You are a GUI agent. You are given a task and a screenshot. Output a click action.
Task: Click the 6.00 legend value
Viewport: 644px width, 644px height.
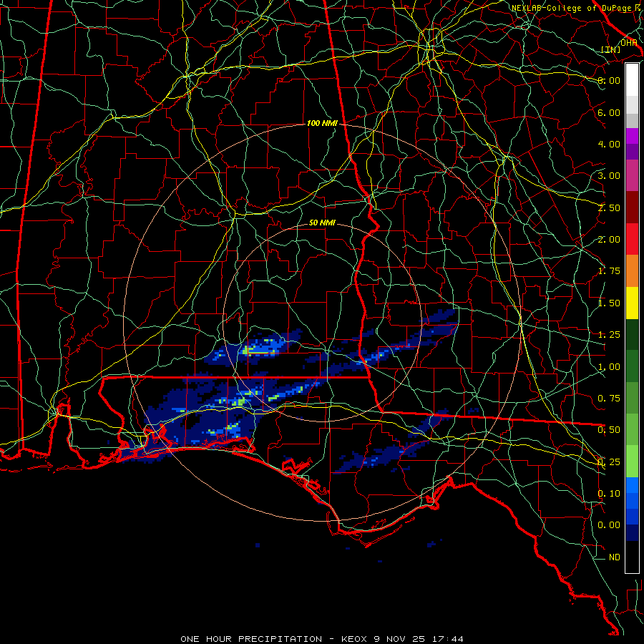[609, 112]
